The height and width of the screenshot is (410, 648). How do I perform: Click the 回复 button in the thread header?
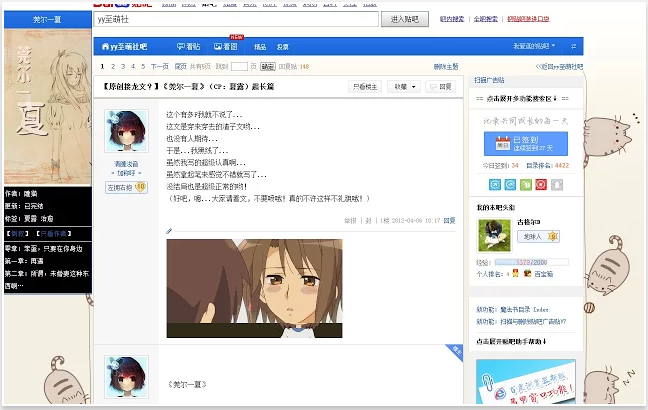[x=441, y=87]
